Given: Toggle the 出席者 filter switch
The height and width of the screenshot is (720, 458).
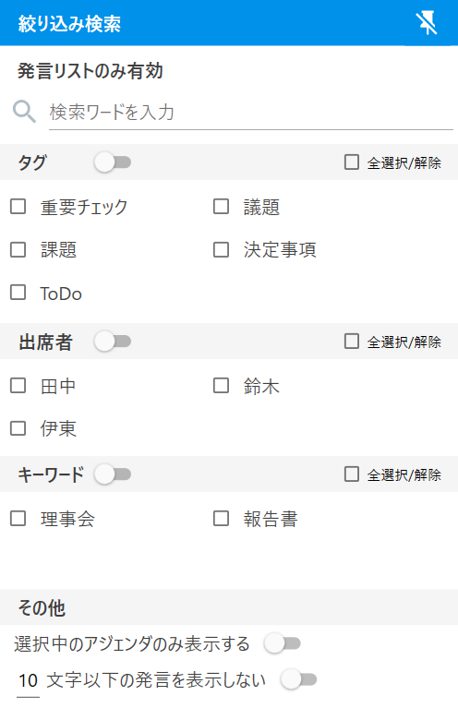Looking at the screenshot, I should (x=113, y=342).
